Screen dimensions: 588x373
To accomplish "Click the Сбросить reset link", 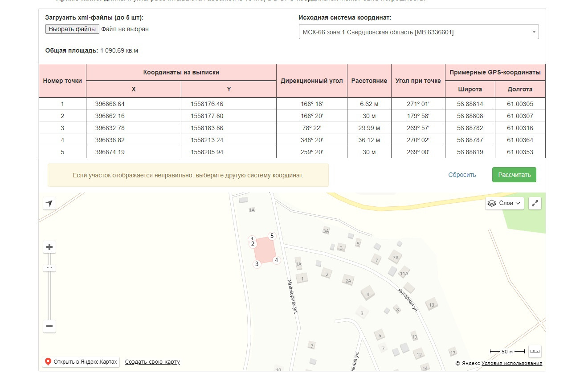I will coord(462,175).
